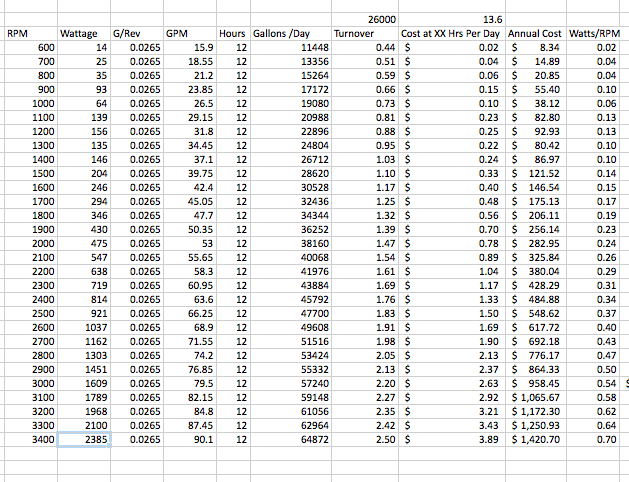Select wattage cell showing 1037

(x=84, y=328)
